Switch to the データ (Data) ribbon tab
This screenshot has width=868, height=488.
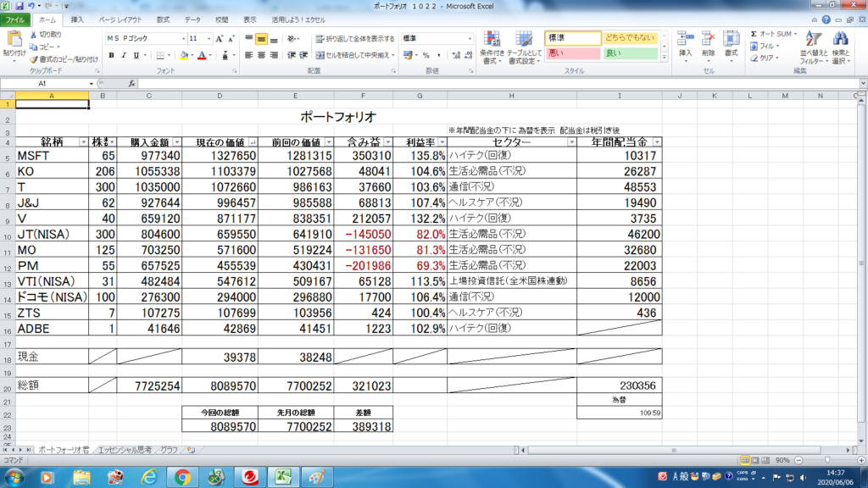192,20
